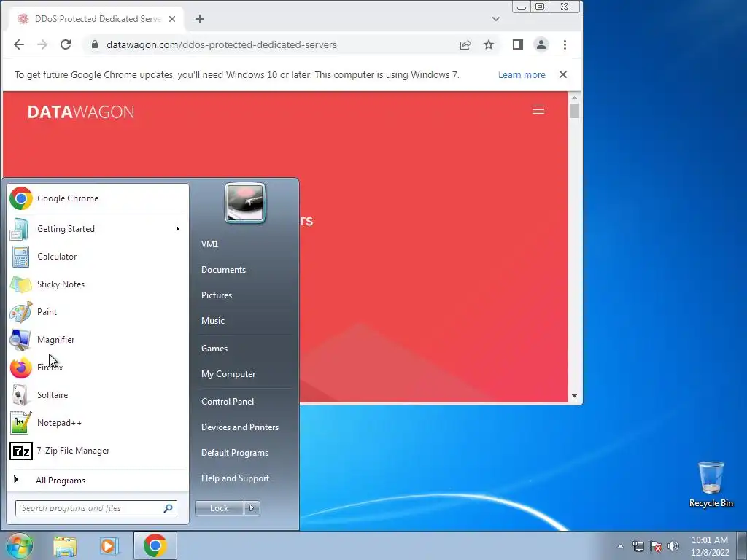
Task: Launch Notepad++ editor
Action: tap(98, 423)
